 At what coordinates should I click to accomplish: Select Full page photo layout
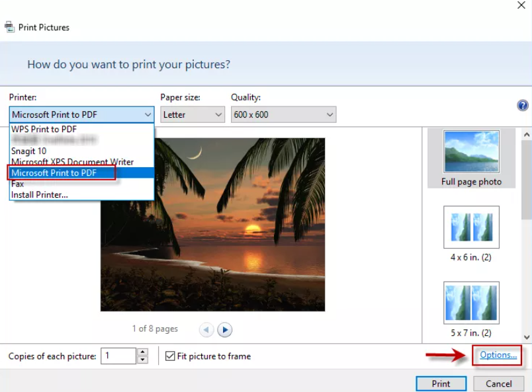(x=471, y=158)
